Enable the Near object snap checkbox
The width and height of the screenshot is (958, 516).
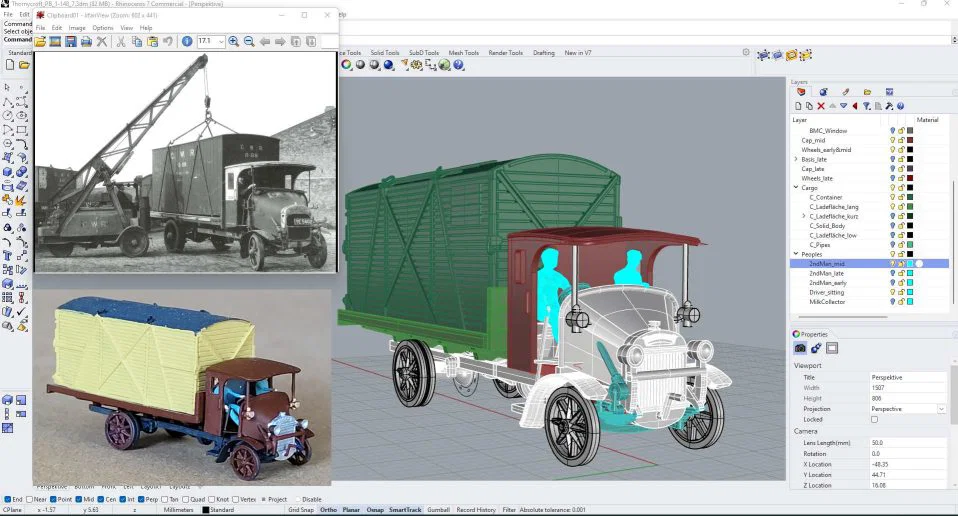pos(27,499)
